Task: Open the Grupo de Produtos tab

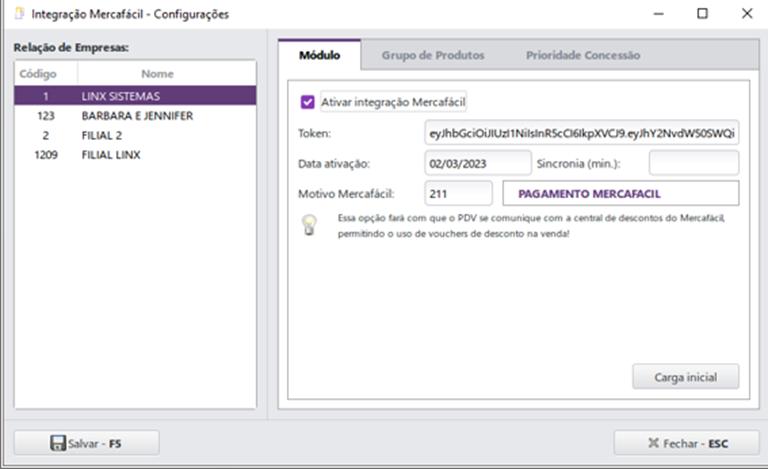Action: 432,55
